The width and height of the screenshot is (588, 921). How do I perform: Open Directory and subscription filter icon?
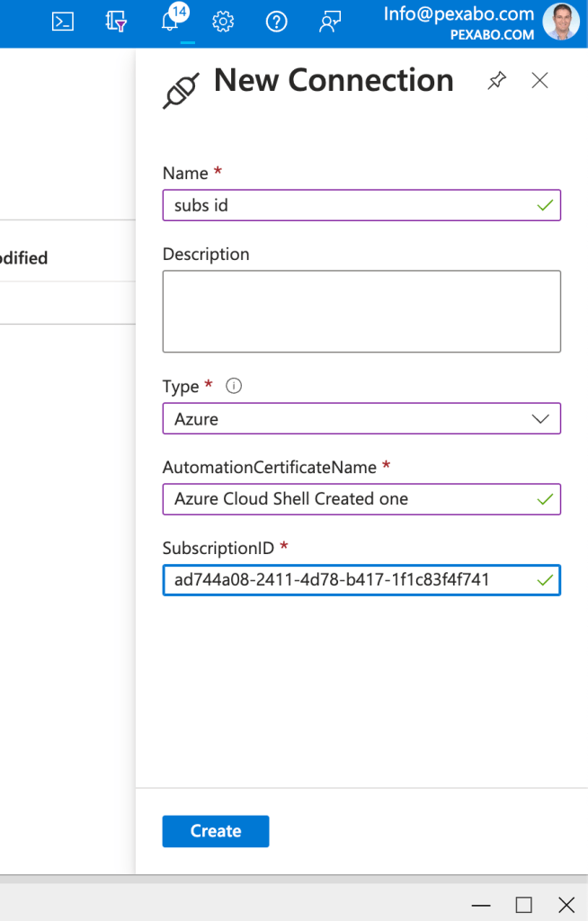pyautogui.click(x=116, y=22)
